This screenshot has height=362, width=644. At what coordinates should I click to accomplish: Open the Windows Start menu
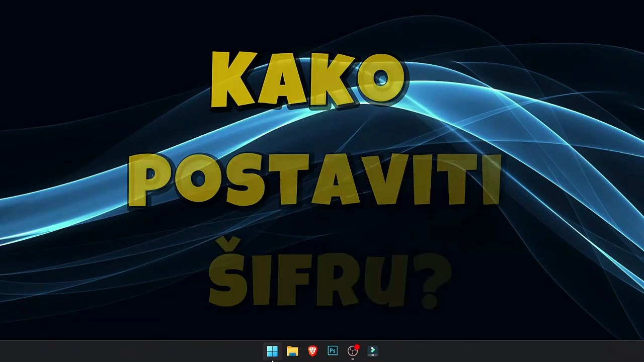click(272, 351)
